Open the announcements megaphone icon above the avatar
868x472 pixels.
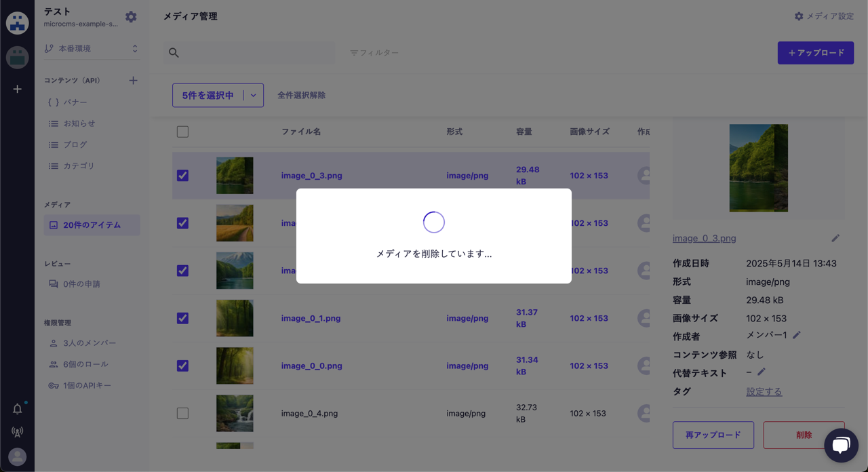18,431
